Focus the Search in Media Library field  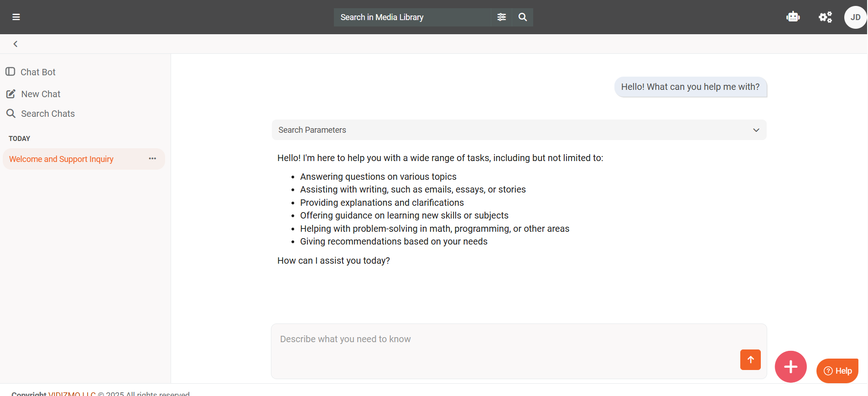(412, 17)
